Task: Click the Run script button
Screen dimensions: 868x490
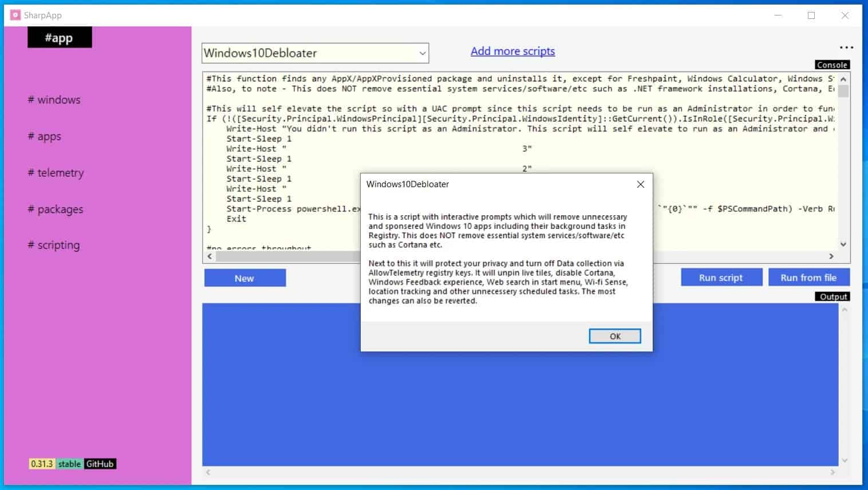Action: 721,278
